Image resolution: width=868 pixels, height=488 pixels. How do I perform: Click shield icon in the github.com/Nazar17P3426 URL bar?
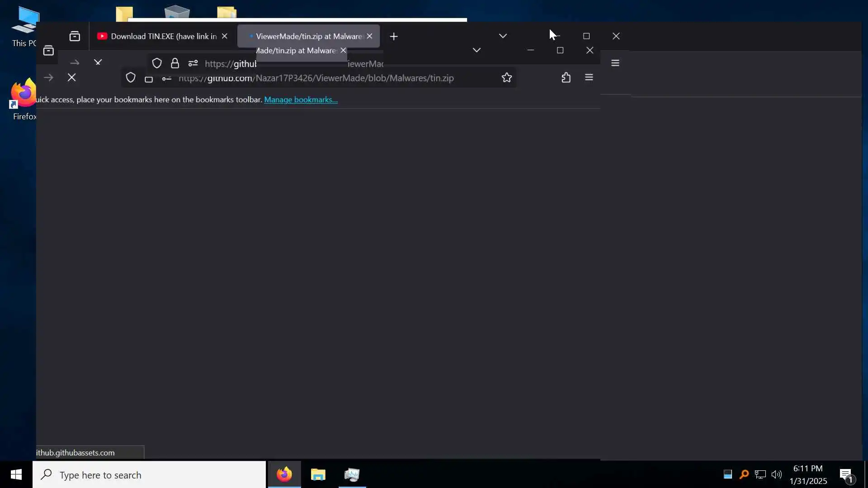[131, 78]
